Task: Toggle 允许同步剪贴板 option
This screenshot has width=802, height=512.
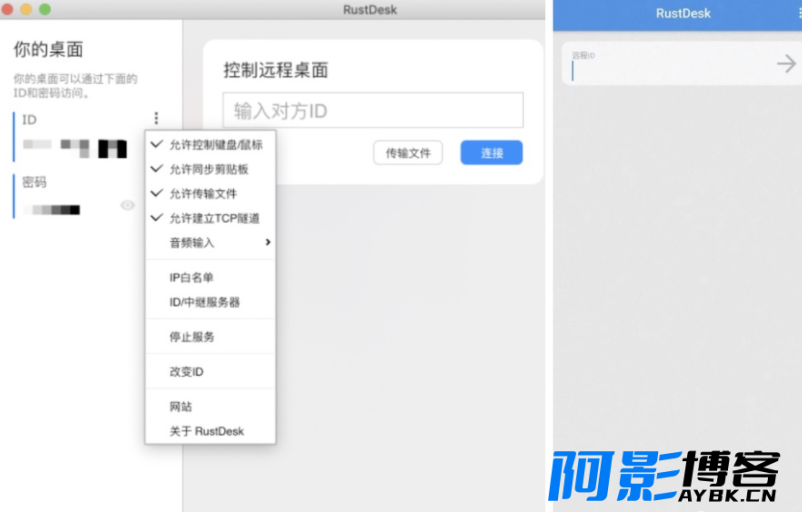Action: (211, 169)
